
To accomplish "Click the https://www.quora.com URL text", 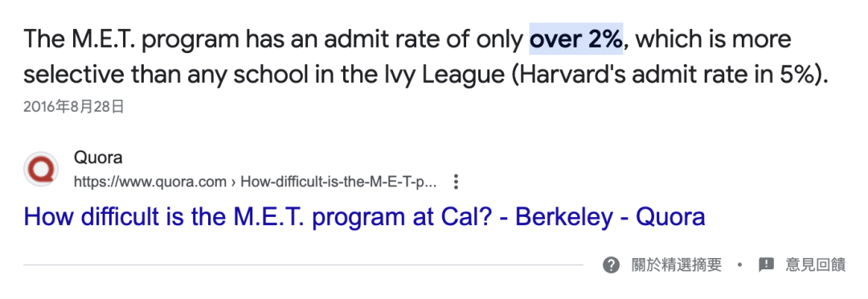I will click(x=150, y=182).
